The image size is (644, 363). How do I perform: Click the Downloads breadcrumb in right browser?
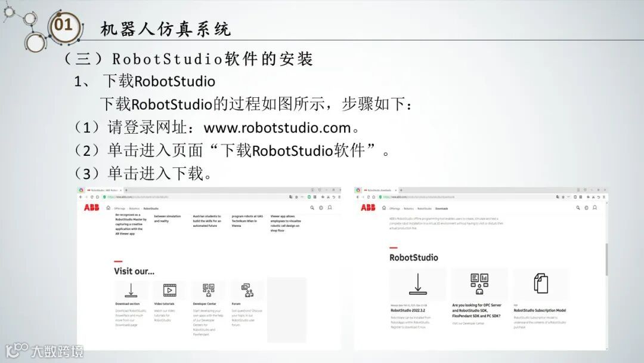441,208
